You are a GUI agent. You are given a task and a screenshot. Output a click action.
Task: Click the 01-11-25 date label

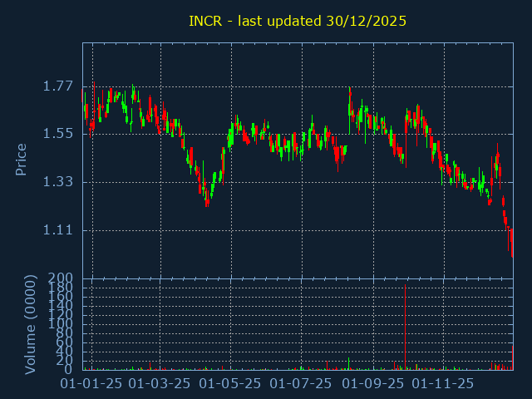[443, 384]
